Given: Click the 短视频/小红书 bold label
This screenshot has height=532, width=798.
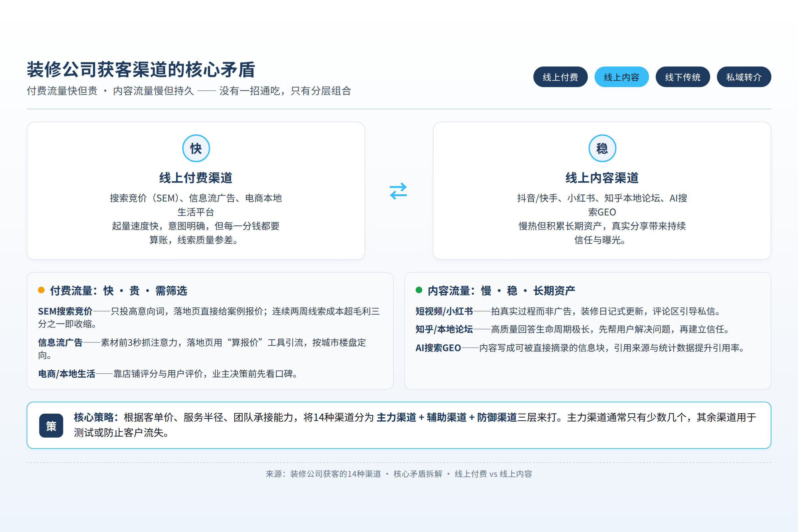Looking at the screenshot, I should pos(444,311).
